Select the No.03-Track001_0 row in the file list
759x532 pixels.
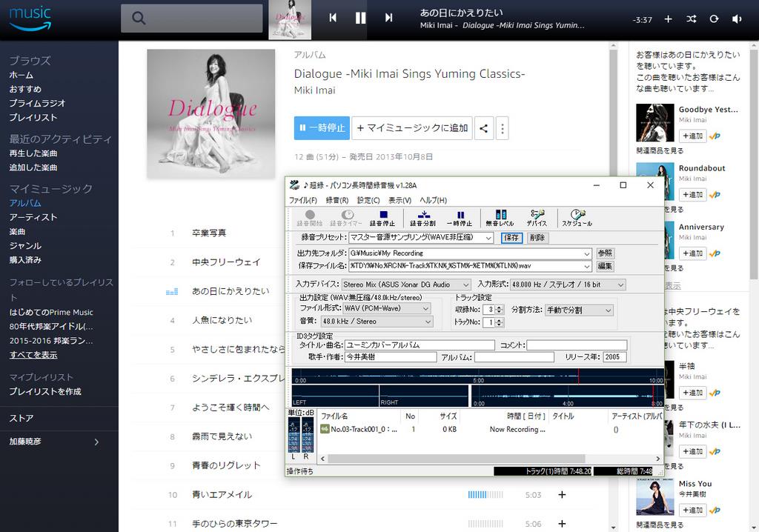(491, 429)
